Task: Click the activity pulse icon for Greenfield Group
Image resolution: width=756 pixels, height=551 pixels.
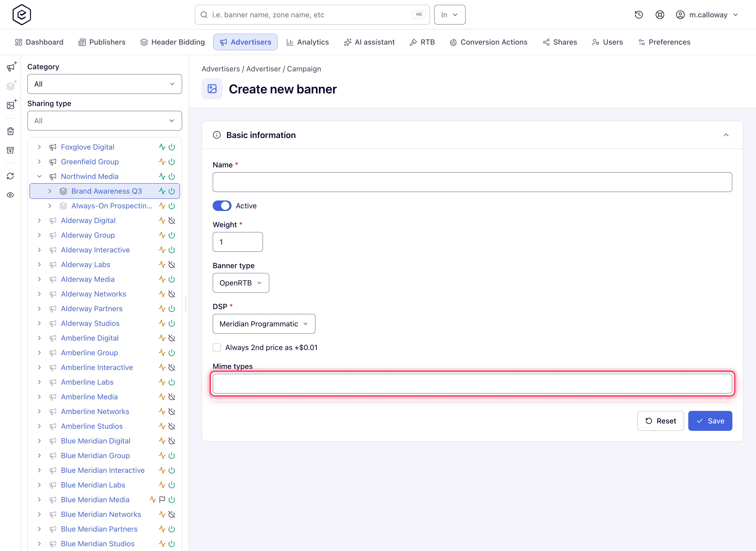Action: point(162,162)
